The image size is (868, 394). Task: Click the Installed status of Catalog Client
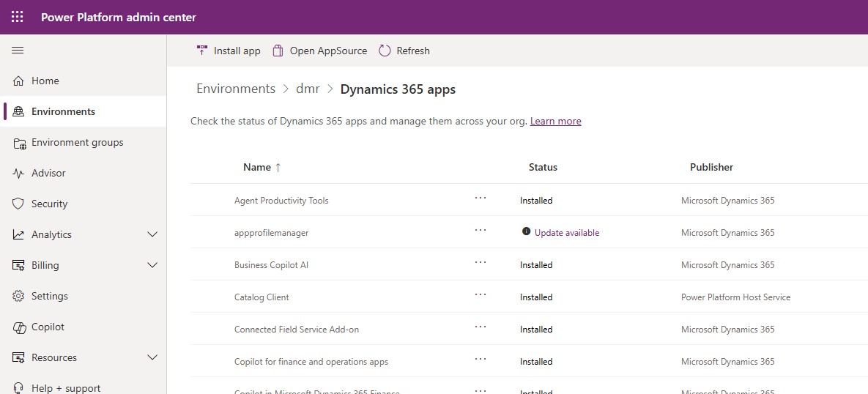click(x=536, y=297)
